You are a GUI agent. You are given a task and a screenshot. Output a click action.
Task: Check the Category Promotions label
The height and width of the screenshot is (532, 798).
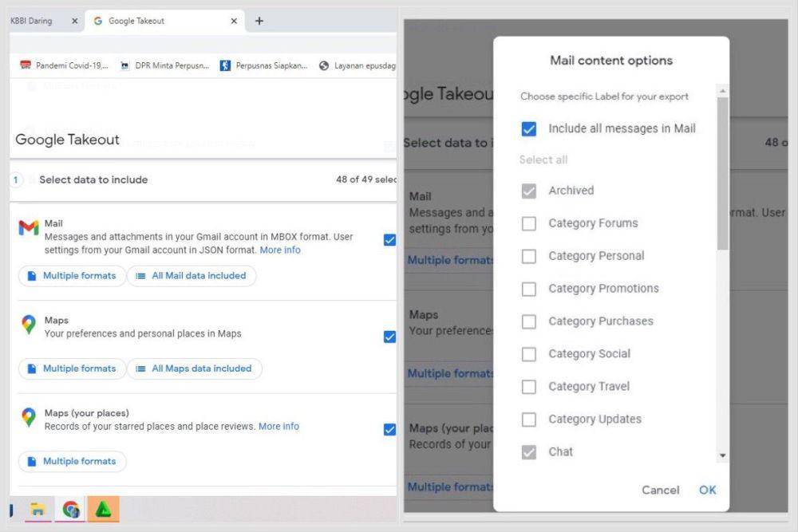(x=529, y=289)
